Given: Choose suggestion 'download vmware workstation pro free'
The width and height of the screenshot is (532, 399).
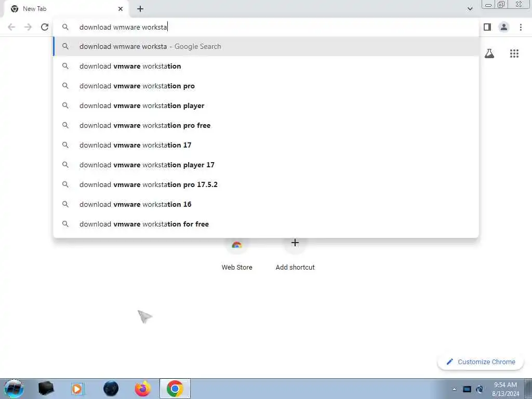Looking at the screenshot, I should point(266,125).
